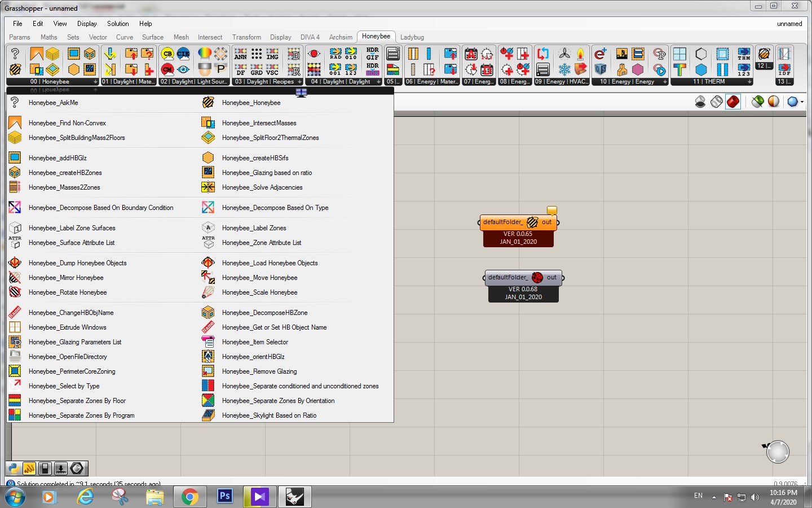Switch to the Ladybug tab
This screenshot has width=812, height=508.
412,37
